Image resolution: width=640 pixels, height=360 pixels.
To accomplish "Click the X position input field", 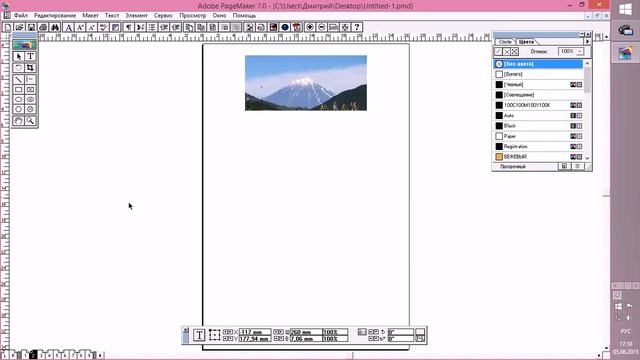I will pyautogui.click(x=255, y=332).
